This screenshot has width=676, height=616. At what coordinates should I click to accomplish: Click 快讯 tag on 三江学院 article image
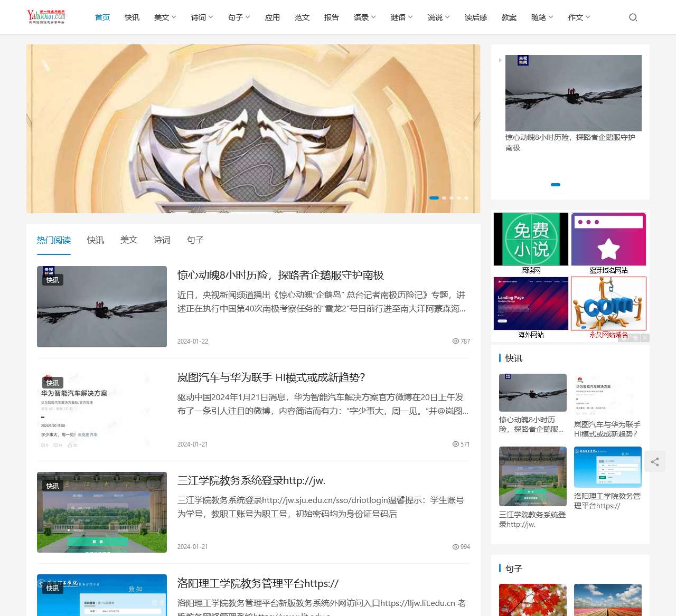(53, 486)
